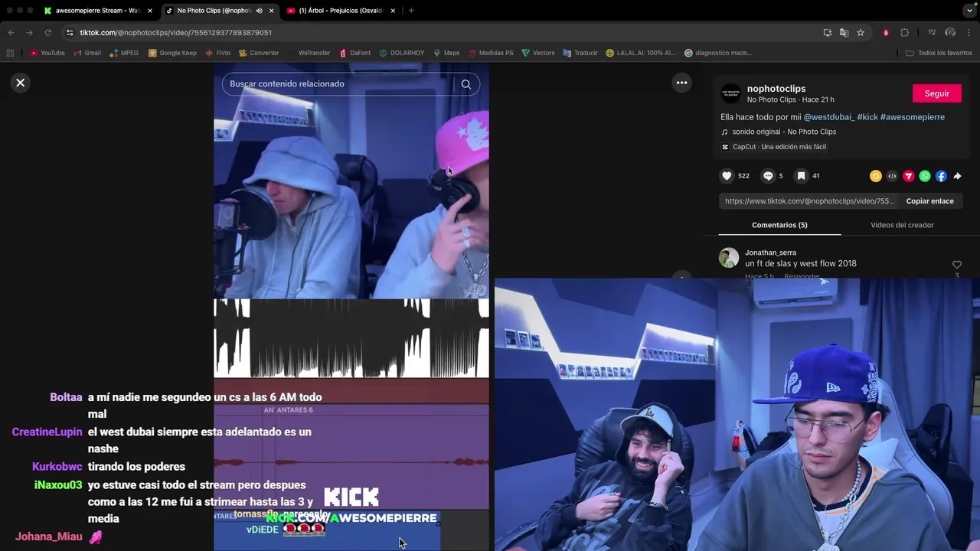Screen dimensions: 980x551
Task: Open the nophotoclips username link
Action: [776, 89]
